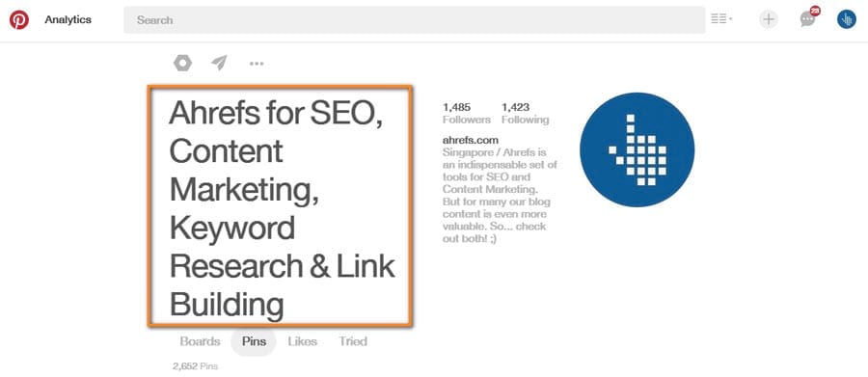
Task: Click the Pinterest logo icon
Action: click(x=19, y=20)
